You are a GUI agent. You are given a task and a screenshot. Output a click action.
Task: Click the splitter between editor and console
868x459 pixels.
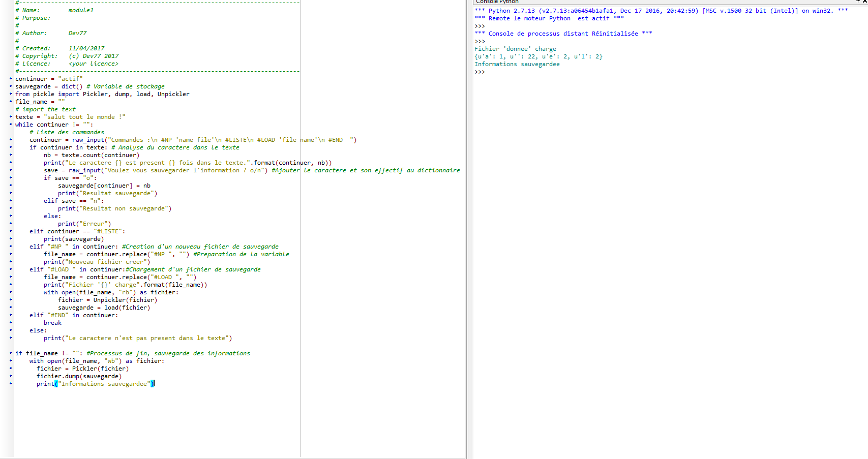469,229
